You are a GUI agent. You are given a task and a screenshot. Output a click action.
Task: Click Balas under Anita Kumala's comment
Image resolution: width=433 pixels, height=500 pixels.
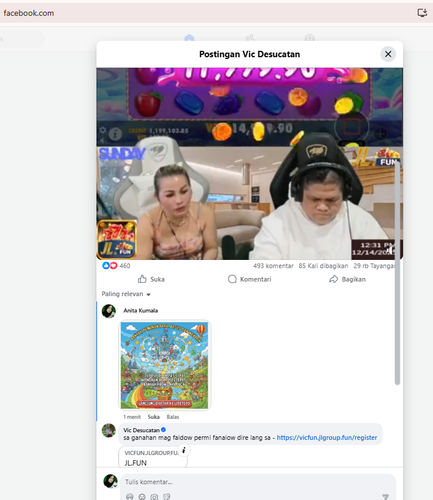(173, 417)
